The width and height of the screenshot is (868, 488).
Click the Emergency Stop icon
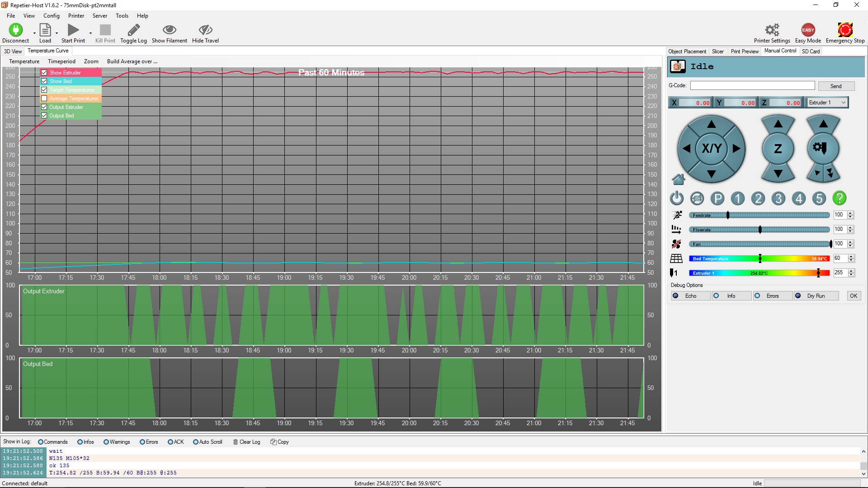[844, 30]
